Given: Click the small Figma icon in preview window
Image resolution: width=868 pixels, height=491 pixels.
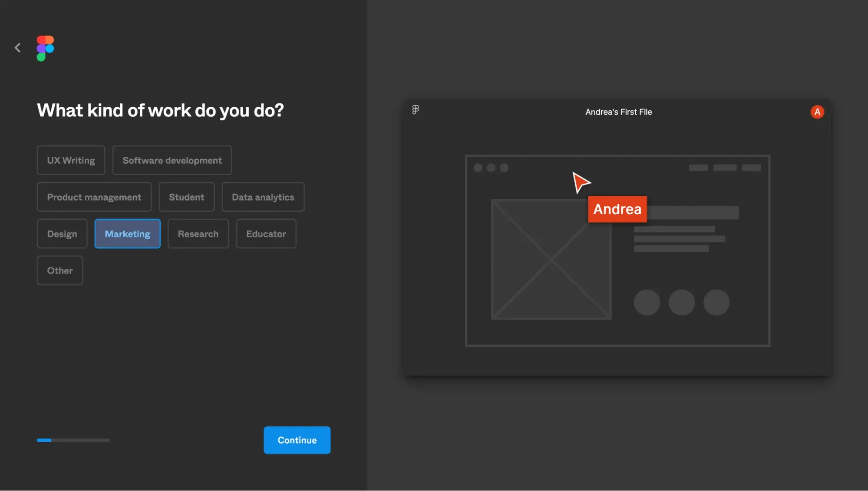Looking at the screenshot, I should coord(416,110).
